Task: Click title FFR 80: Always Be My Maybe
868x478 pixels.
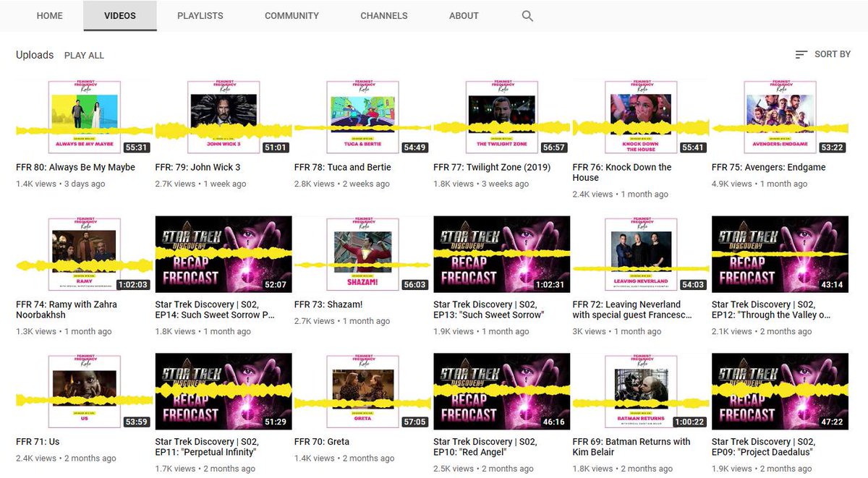Action: (75, 167)
